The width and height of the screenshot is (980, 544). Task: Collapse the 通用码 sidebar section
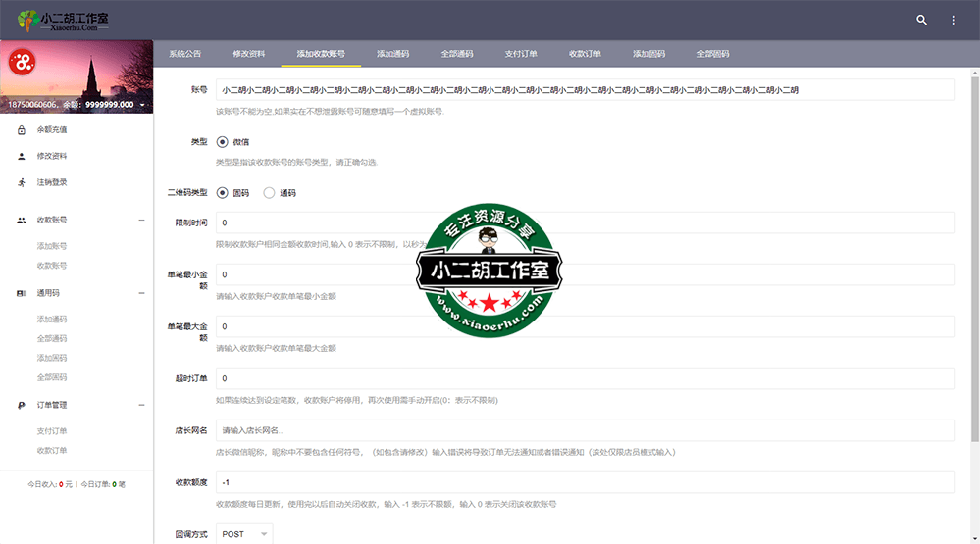(x=141, y=293)
